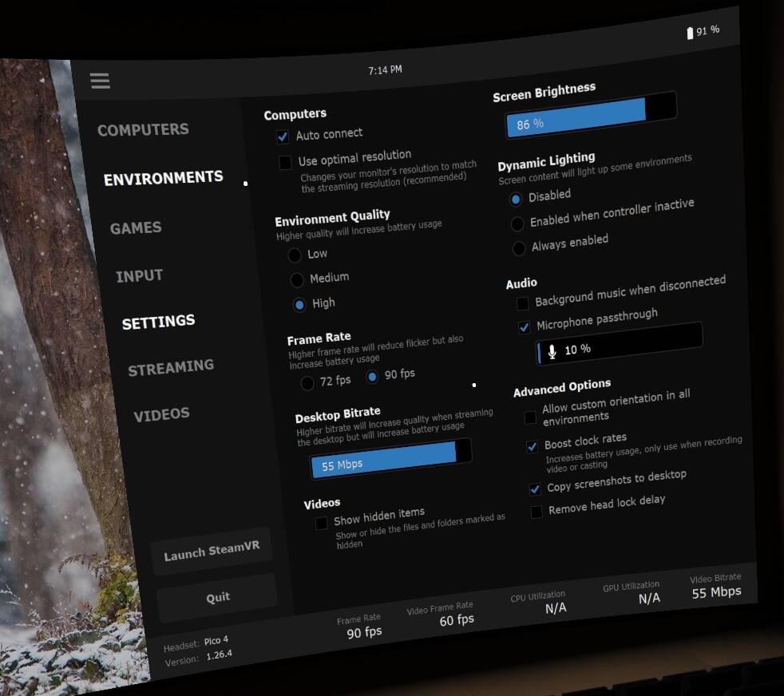Go to the Streaming menu section

point(171,369)
